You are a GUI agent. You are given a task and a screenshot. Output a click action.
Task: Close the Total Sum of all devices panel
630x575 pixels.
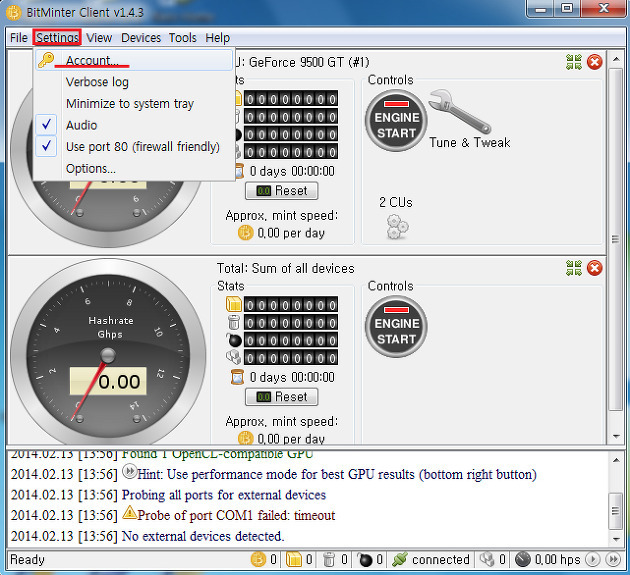tap(595, 268)
